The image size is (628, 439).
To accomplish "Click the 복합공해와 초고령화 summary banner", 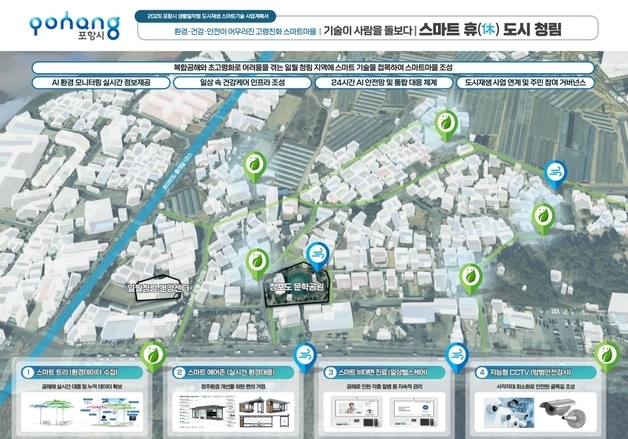I will (313, 67).
